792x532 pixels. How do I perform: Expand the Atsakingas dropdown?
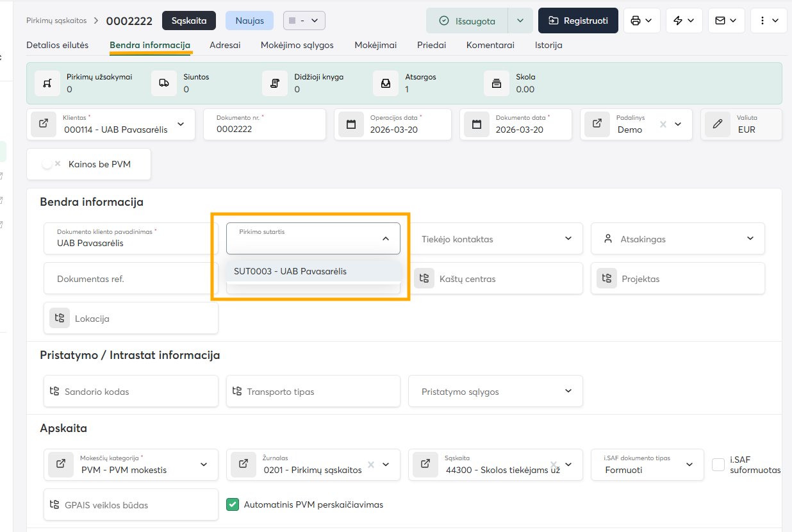click(x=750, y=238)
